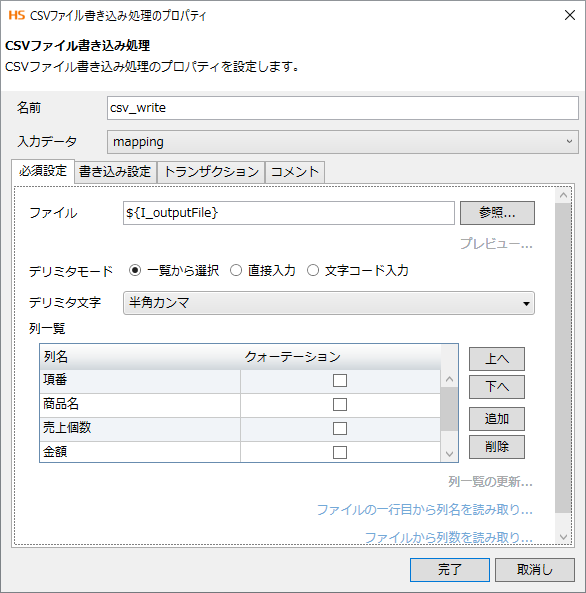Click column list scrollbar down arrow
Viewport: 586px width, 593px height.
point(449,454)
